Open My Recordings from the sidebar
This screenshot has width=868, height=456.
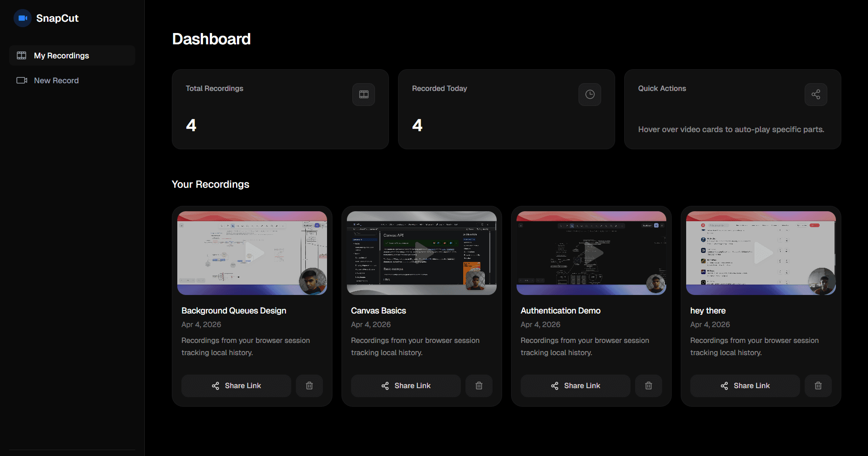[62, 55]
